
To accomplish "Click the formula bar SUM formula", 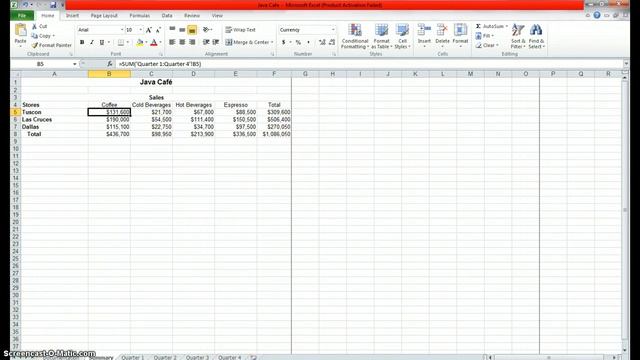I will click(x=160, y=64).
